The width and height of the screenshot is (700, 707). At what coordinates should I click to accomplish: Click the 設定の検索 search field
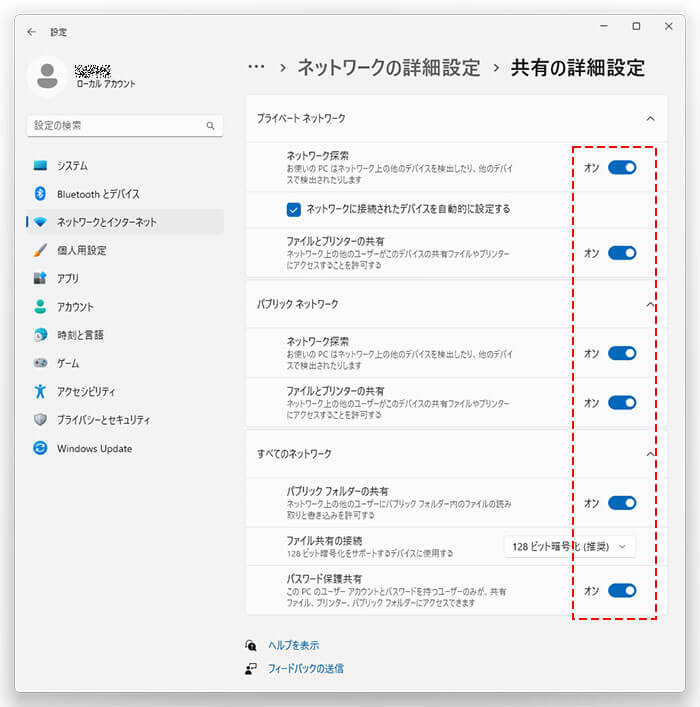pyautogui.click(x=125, y=126)
